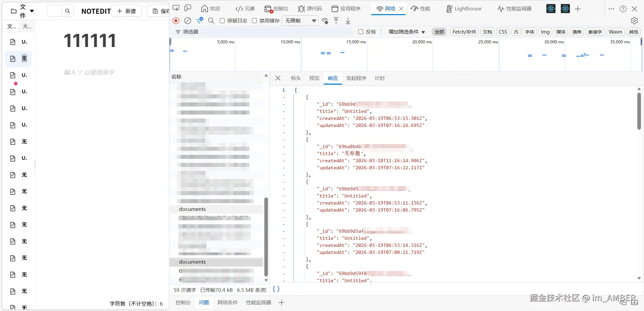Open the DevTools network search magnifier

[x=211, y=21]
